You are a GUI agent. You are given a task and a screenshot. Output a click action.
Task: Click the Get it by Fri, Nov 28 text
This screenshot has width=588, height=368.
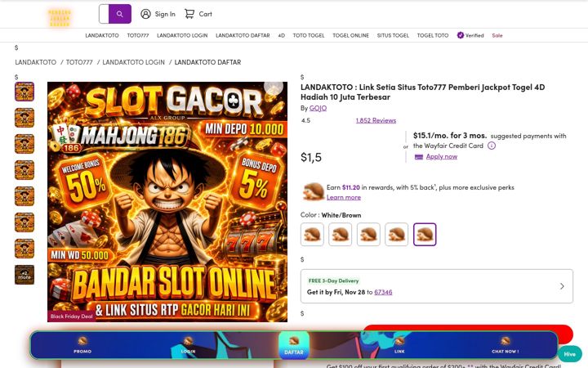coord(336,292)
